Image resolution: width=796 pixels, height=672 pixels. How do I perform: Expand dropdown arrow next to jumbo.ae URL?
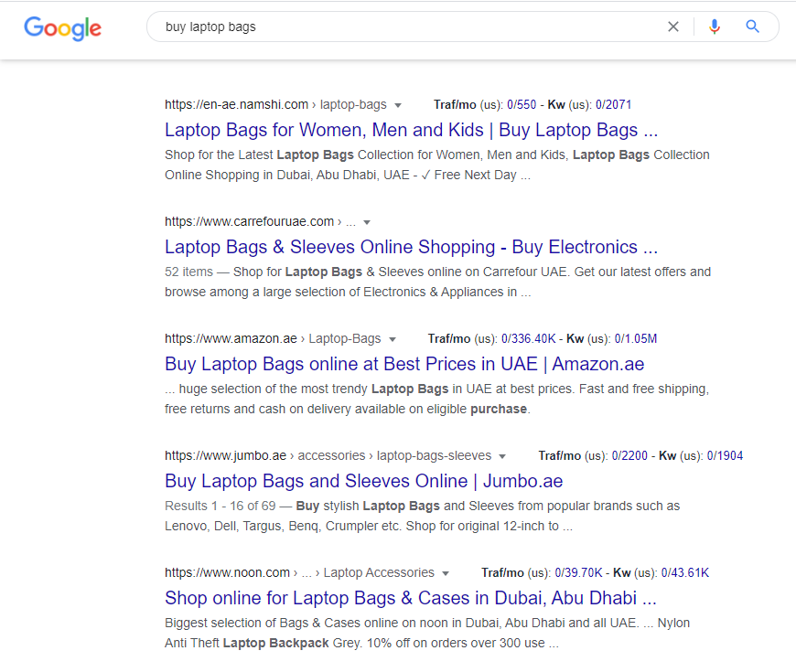tap(502, 456)
